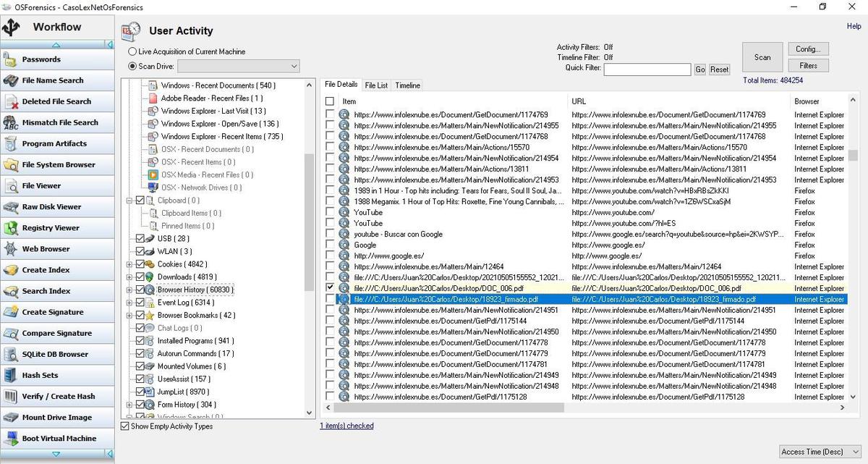Image resolution: width=868 pixels, height=464 pixels.
Task: Open the Hash Sets icon
Action: point(11,375)
